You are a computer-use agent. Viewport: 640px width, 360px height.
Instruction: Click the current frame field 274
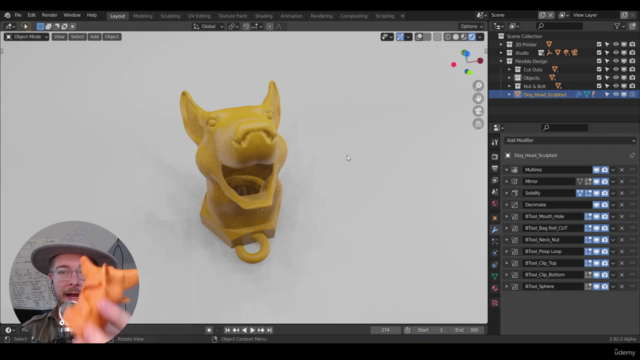pos(385,330)
